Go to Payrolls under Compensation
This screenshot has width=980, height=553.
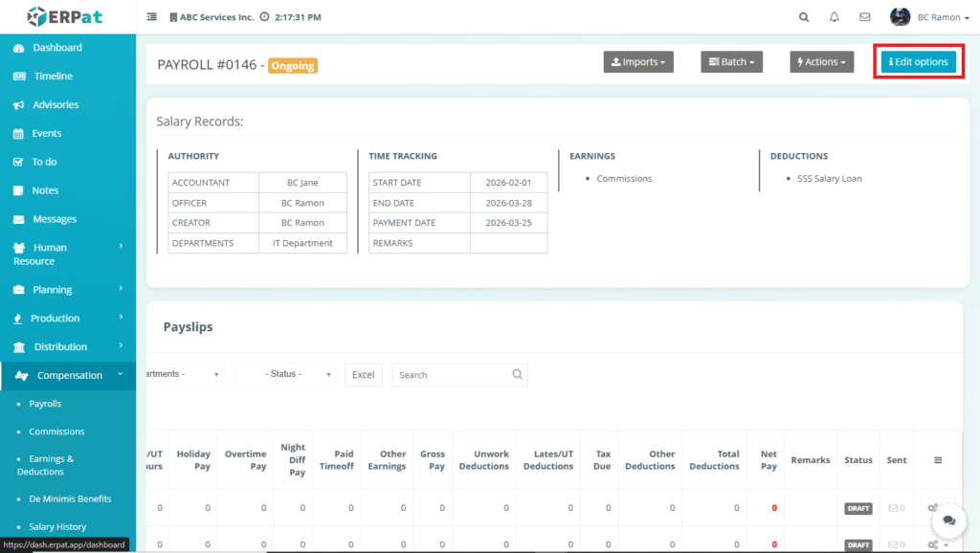[45, 404]
